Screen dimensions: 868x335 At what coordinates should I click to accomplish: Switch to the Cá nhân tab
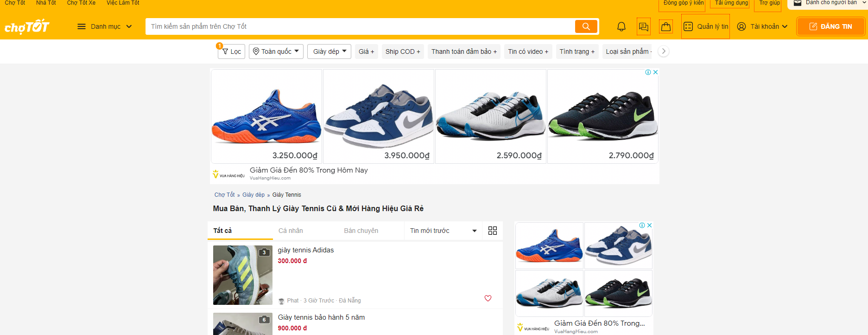pyautogui.click(x=291, y=231)
